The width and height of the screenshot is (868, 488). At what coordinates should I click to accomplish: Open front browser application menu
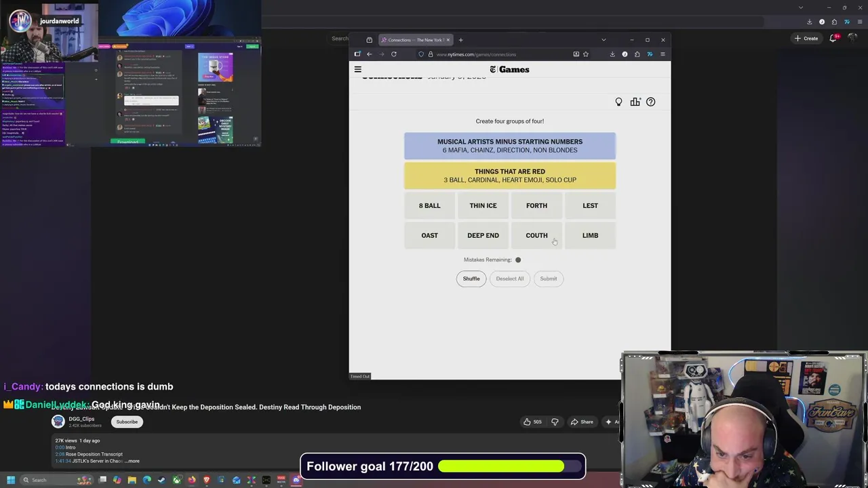pyautogui.click(x=663, y=54)
